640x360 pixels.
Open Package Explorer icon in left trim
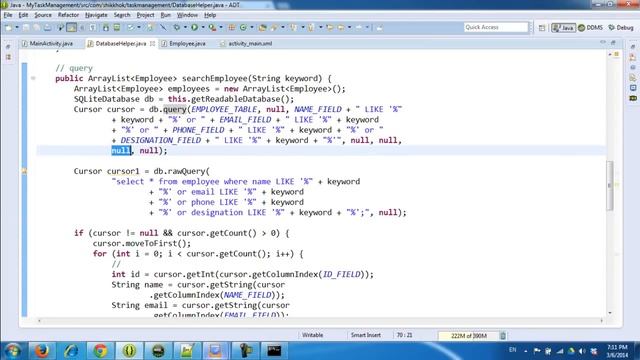click(8, 58)
